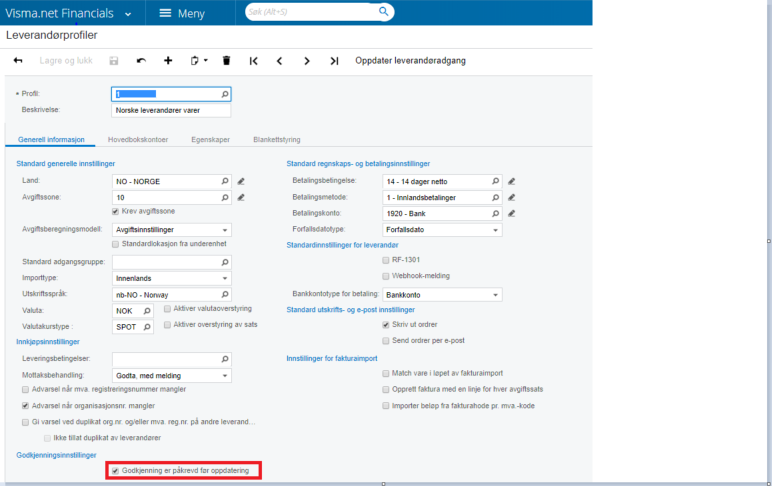
Task: Open lookup for Standard adgangsgruppe
Action: click(225, 262)
